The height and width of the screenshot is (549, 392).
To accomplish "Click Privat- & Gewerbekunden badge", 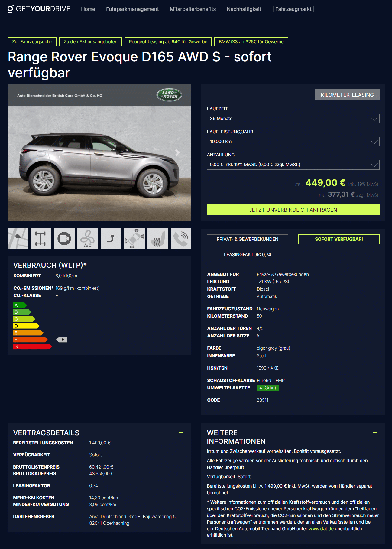I will point(247,239).
